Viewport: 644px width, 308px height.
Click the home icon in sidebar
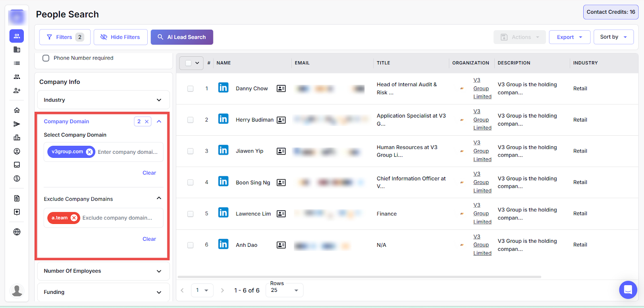click(x=17, y=110)
